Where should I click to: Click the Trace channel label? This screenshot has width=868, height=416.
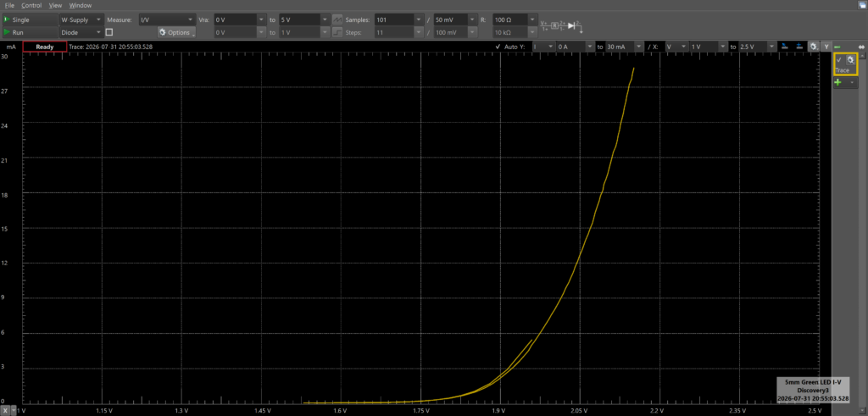tap(842, 70)
